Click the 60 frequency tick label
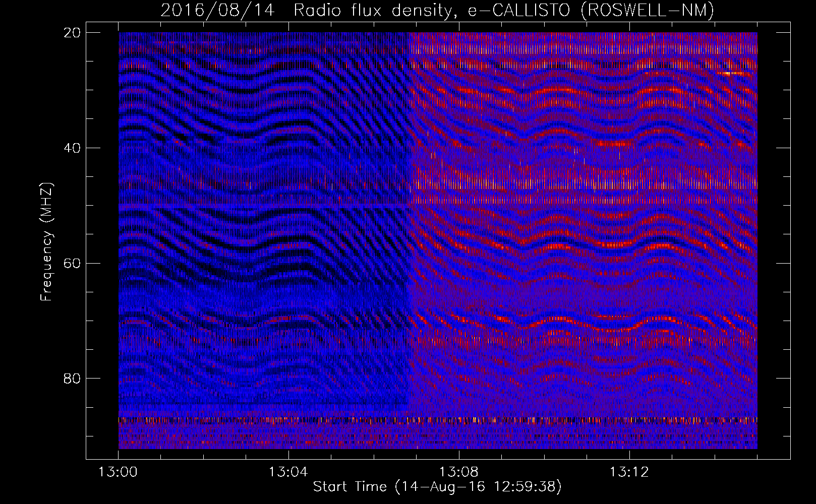The image size is (816, 504). point(72,263)
